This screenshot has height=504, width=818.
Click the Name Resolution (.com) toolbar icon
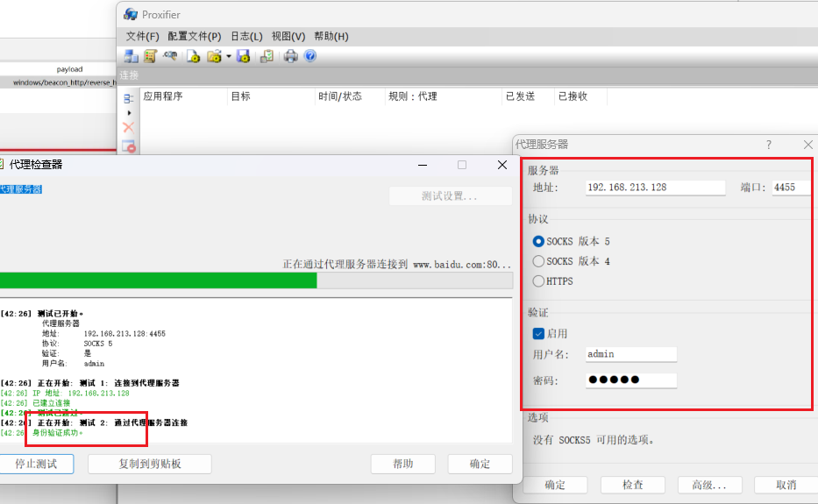pos(170,56)
